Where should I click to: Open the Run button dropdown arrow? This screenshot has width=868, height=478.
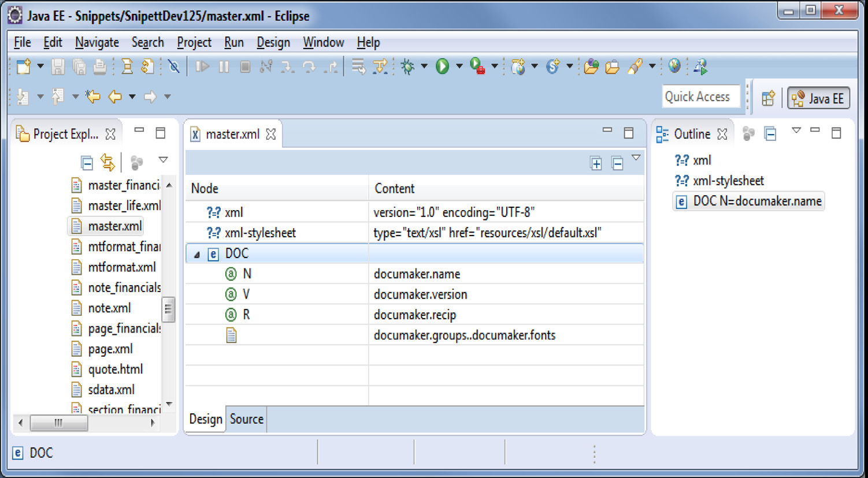[459, 66]
